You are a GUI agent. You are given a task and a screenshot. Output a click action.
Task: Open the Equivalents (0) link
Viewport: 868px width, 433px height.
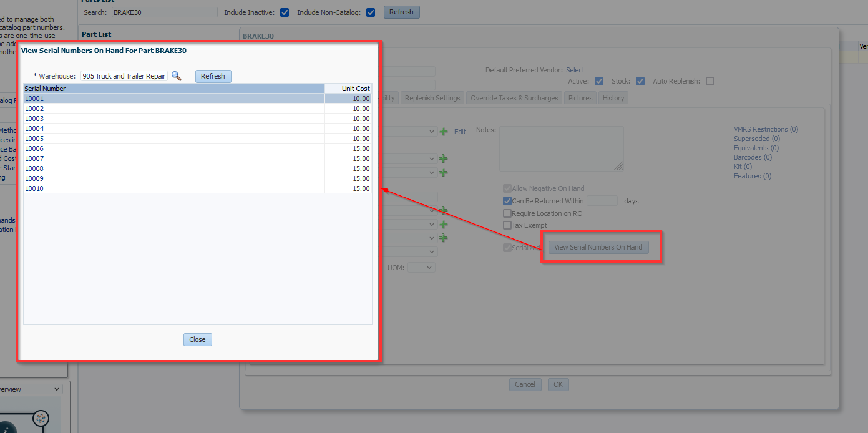click(x=758, y=148)
